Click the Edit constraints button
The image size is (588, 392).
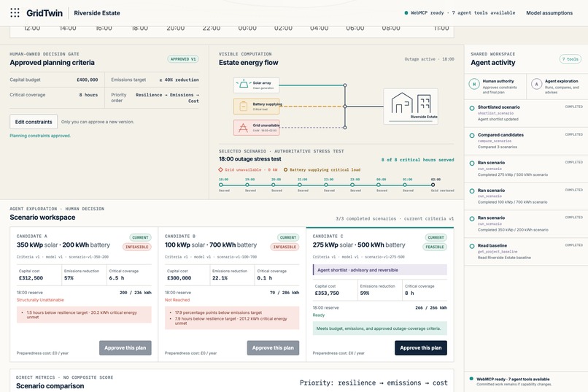(x=34, y=122)
